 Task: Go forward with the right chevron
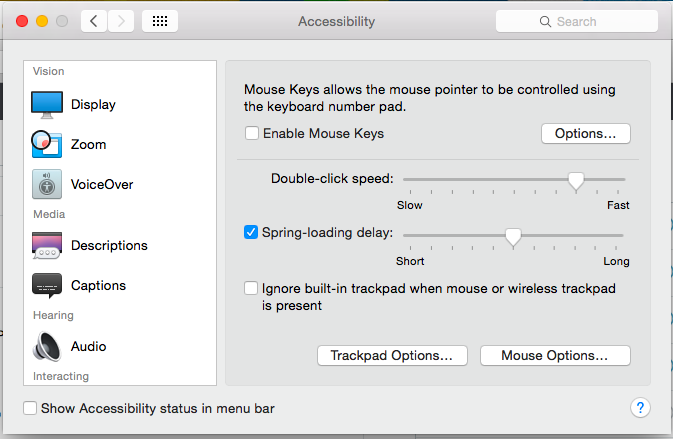point(122,21)
